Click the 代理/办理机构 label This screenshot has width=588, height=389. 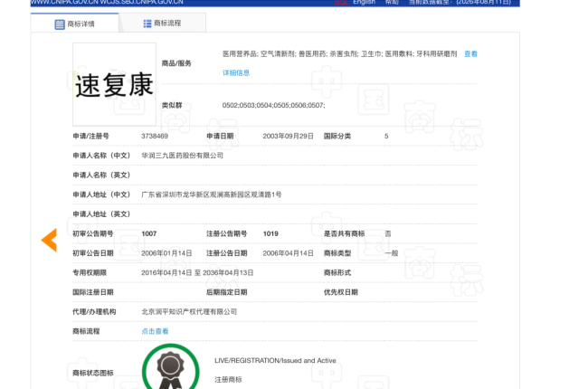(94, 312)
